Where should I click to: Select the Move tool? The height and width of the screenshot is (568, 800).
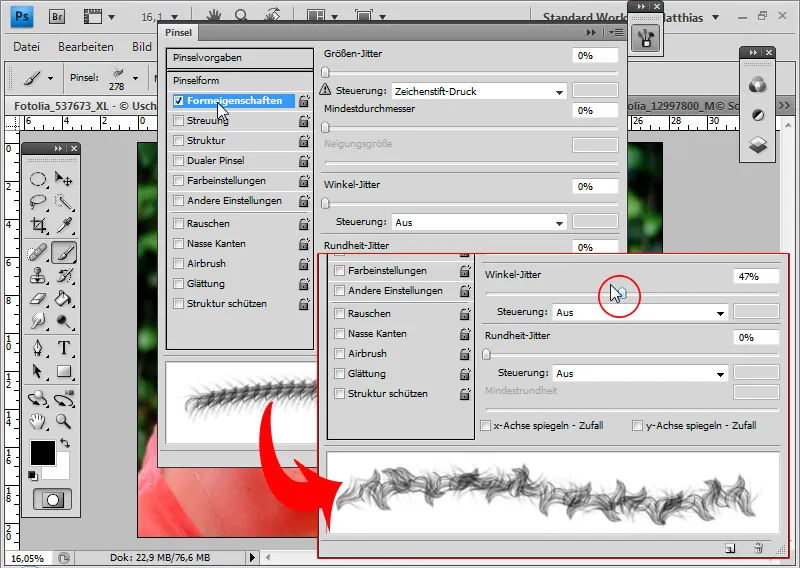coord(64,179)
